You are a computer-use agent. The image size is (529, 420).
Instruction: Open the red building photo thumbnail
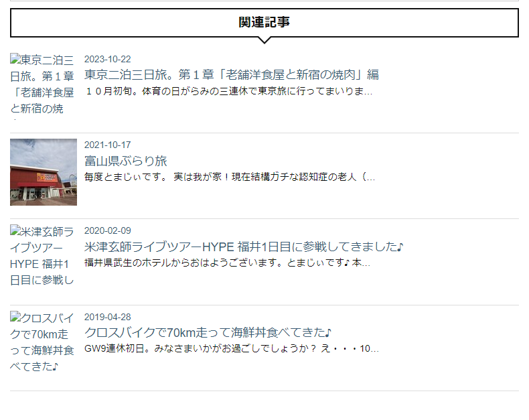pyautogui.click(x=44, y=172)
